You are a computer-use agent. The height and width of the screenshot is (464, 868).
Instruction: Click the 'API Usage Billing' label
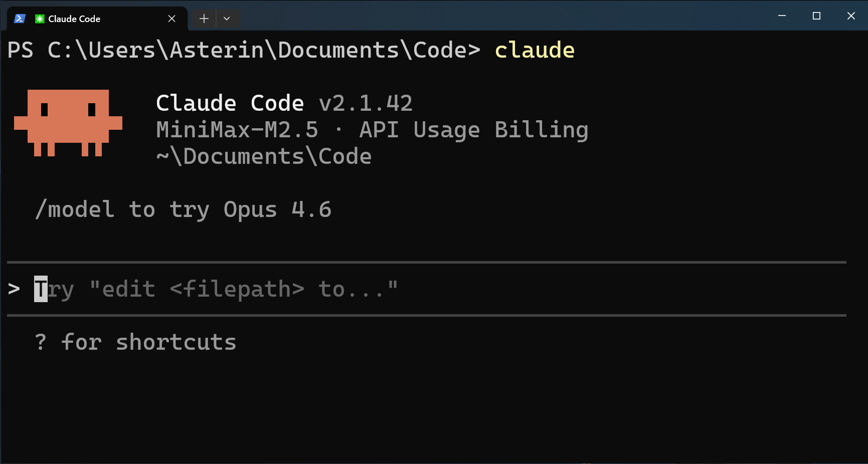tap(473, 130)
